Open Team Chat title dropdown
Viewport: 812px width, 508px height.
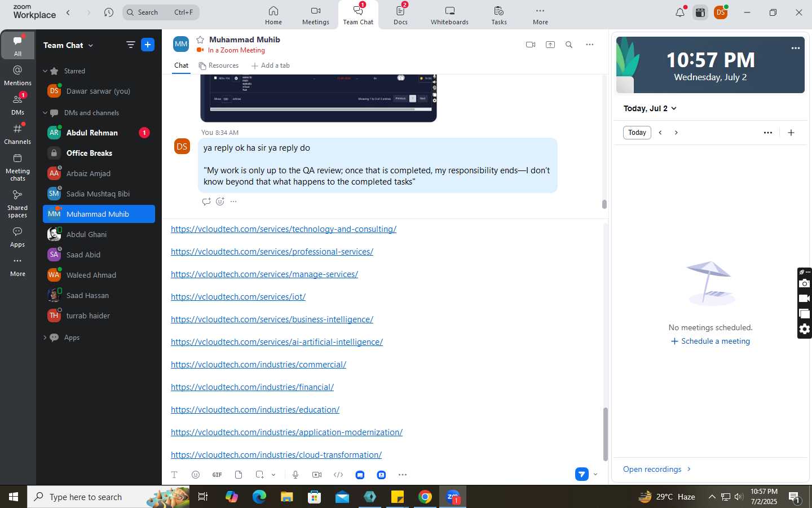tap(68, 45)
